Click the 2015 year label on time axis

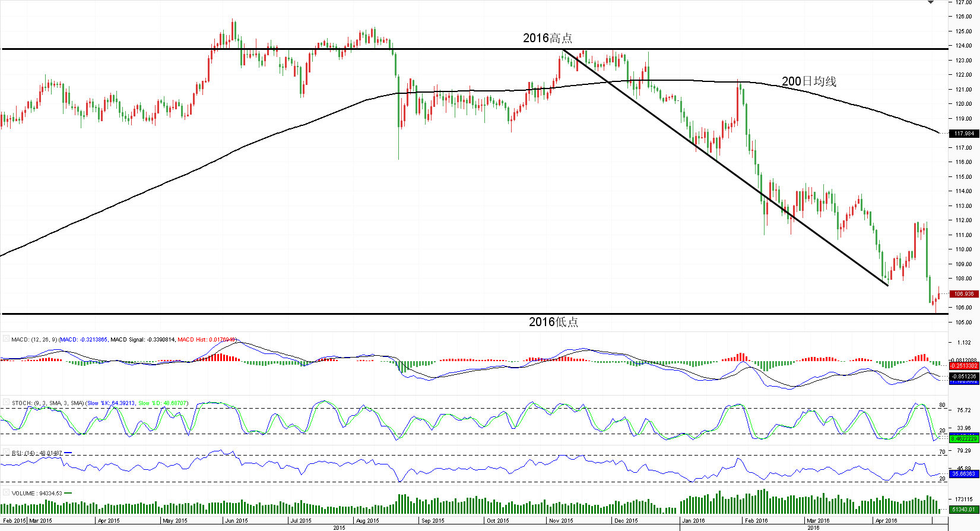point(339,528)
